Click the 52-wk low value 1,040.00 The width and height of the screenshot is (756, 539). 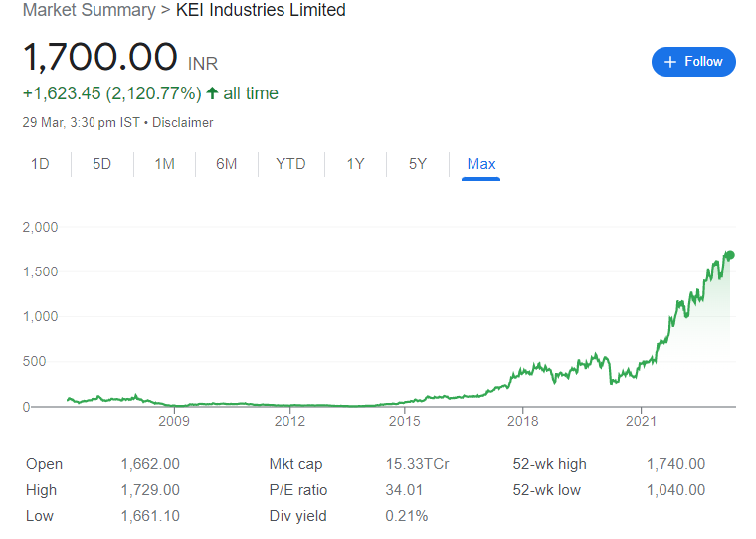pos(675,490)
